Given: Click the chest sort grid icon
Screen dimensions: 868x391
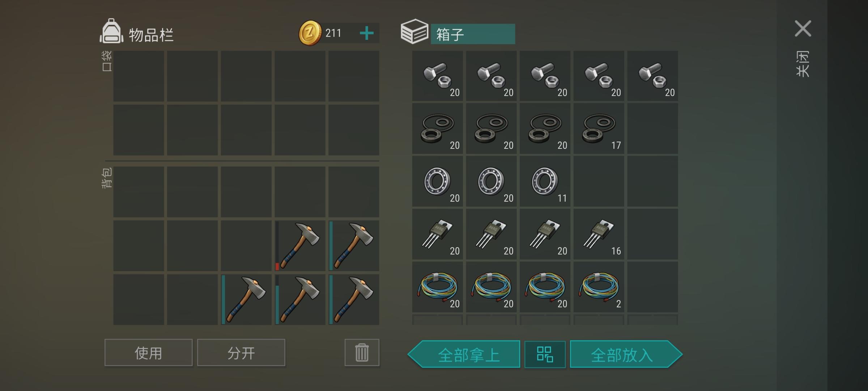Looking at the screenshot, I should [x=545, y=354].
